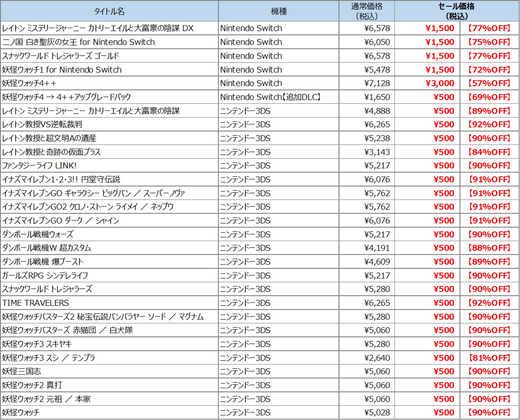
Task: Click the regular price ¥4,609
Action: click(x=377, y=262)
